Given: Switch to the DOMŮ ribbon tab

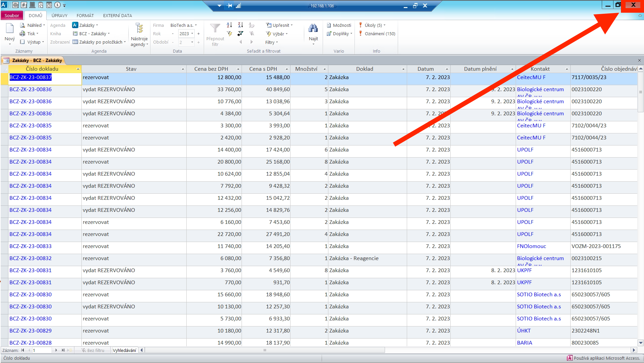Looking at the screenshot, I should coord(35,15).
